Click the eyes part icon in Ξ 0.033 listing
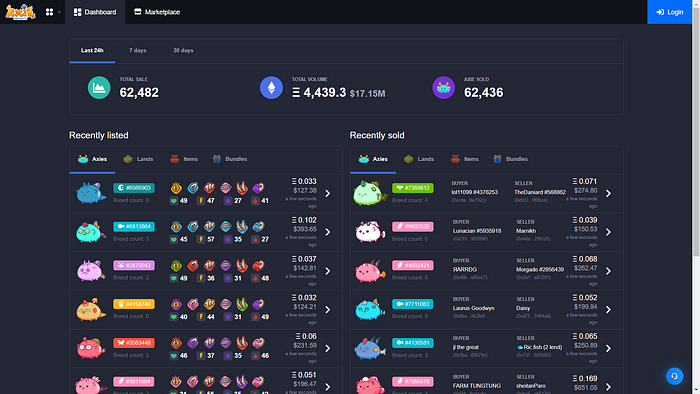 point(176,188)
